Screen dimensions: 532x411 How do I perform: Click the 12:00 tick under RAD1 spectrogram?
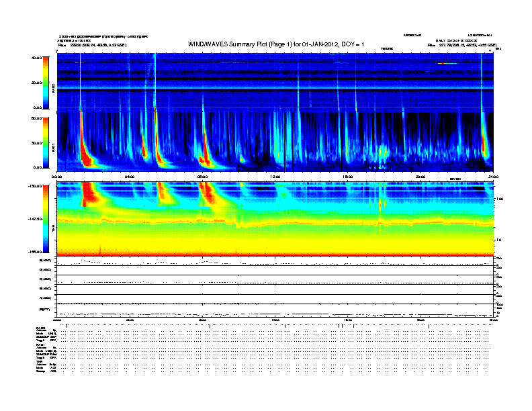point(275,177)
